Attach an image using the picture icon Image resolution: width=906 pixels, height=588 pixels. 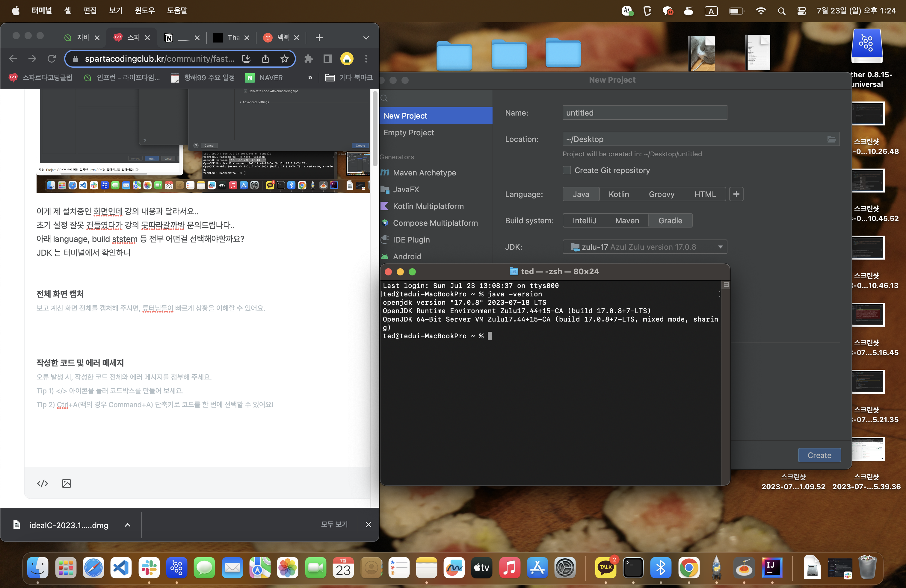(x=66, y=484)
